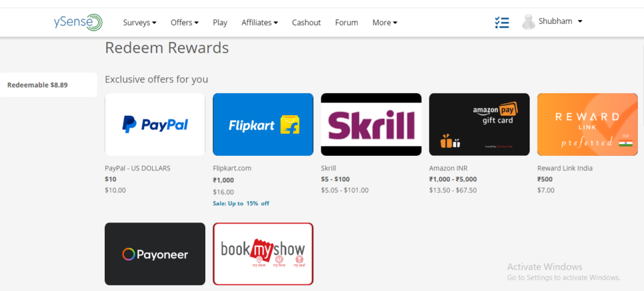This screenshot has height=291, width=644.
Task: Expand the Offers dropdown menu
Action: pos(185,23)
